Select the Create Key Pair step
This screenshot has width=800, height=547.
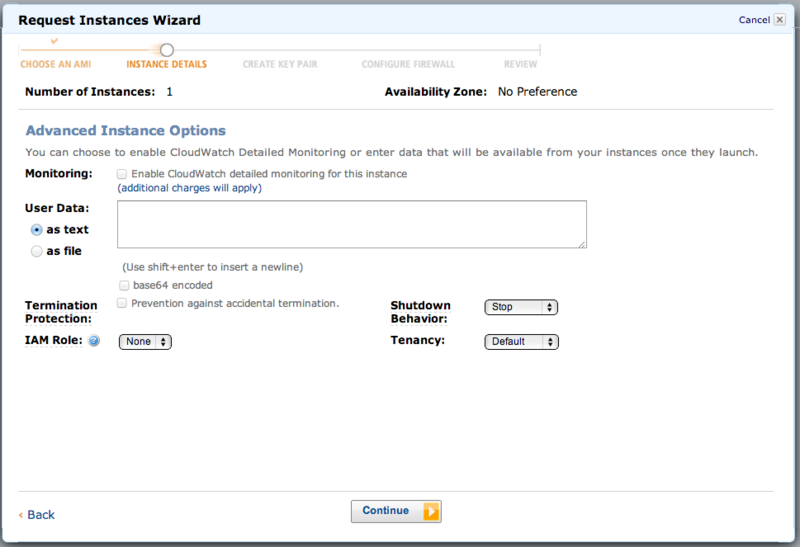tap(280, 64)
